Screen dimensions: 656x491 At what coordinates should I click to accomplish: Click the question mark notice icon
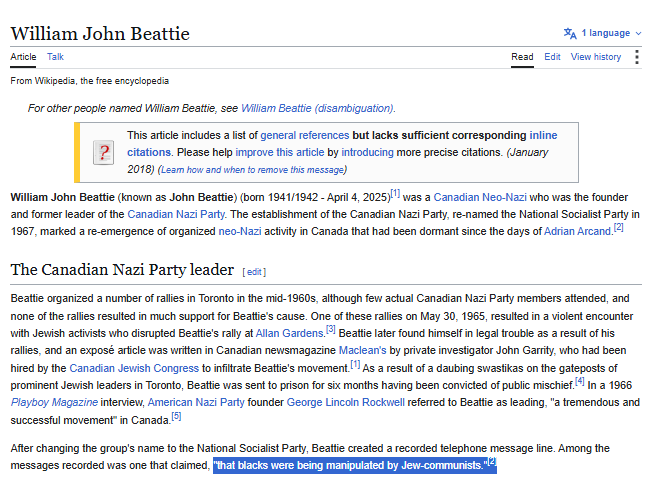pyautogui.click(x=103, y=153)
